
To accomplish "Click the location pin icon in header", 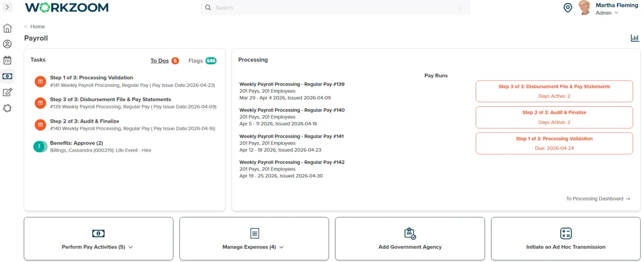I will tap(568, 8).
